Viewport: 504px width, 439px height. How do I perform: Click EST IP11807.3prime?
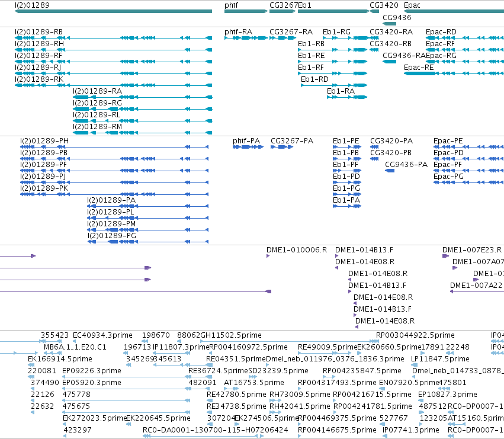pos(181,347)
